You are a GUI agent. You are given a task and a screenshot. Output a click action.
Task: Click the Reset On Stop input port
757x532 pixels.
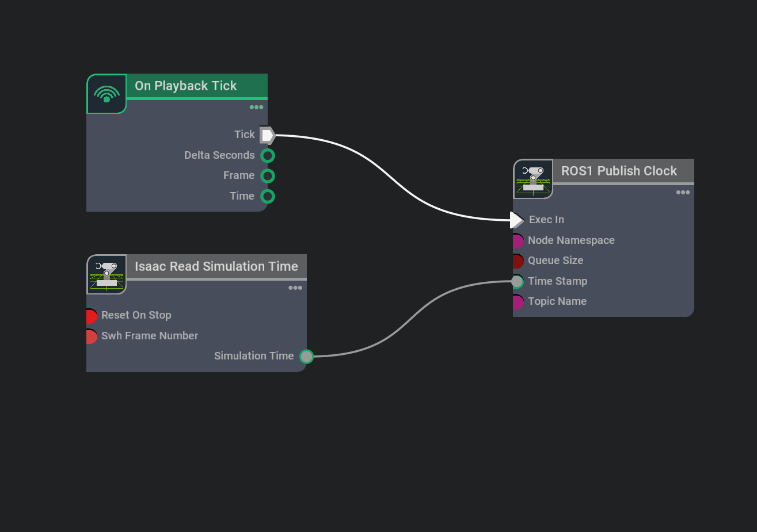pos(91,316)
